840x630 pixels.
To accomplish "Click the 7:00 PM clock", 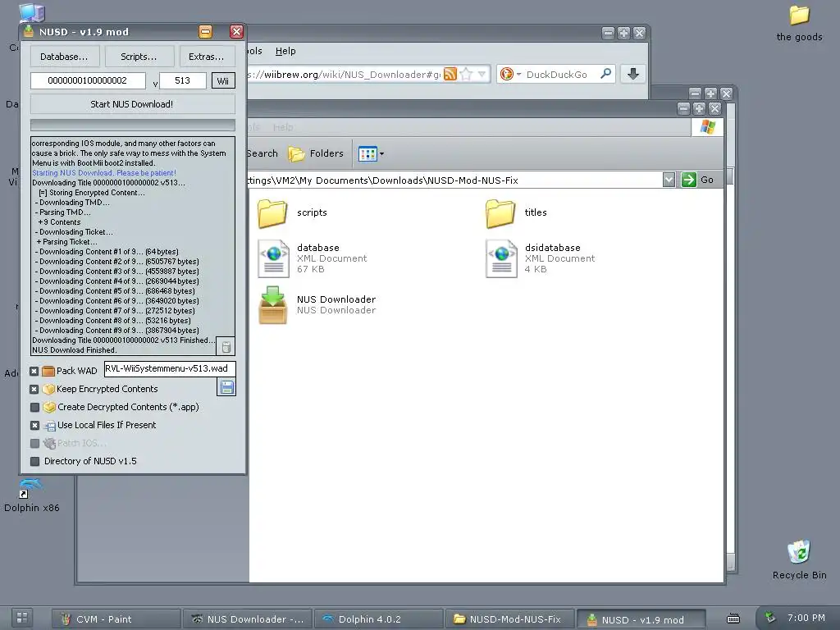I will [x=806, y=618].
